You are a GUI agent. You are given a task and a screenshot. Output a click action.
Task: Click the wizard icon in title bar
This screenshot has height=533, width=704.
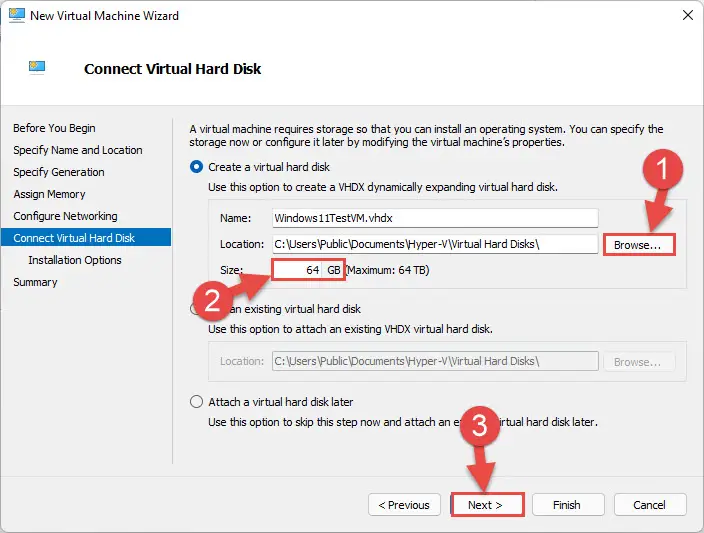[17, 15]
